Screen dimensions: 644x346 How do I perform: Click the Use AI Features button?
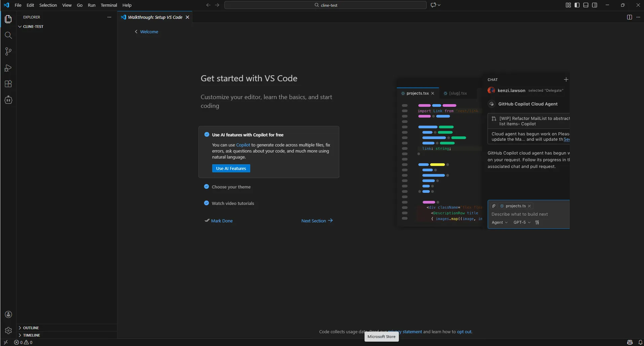click(x=231, y=168)
